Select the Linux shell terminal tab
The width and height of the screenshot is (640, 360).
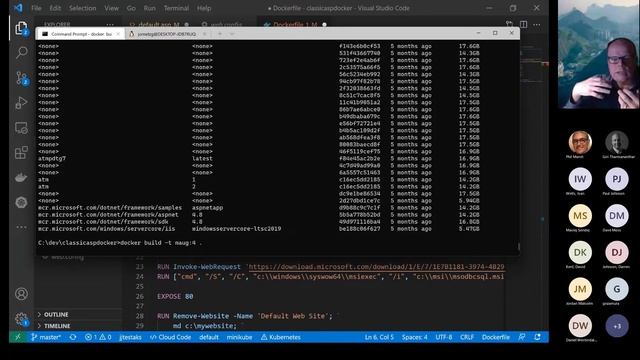click(167, 34)
